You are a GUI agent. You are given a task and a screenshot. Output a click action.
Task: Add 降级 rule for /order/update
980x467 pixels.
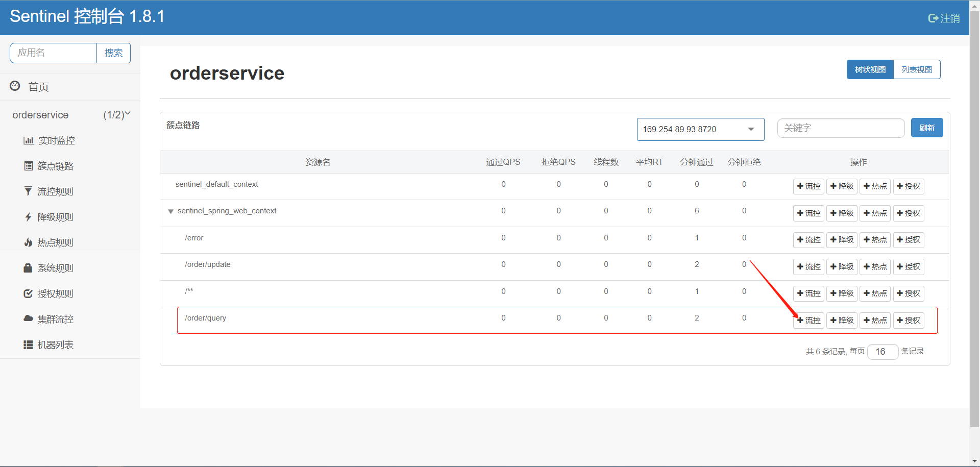[x=842, y=267]
